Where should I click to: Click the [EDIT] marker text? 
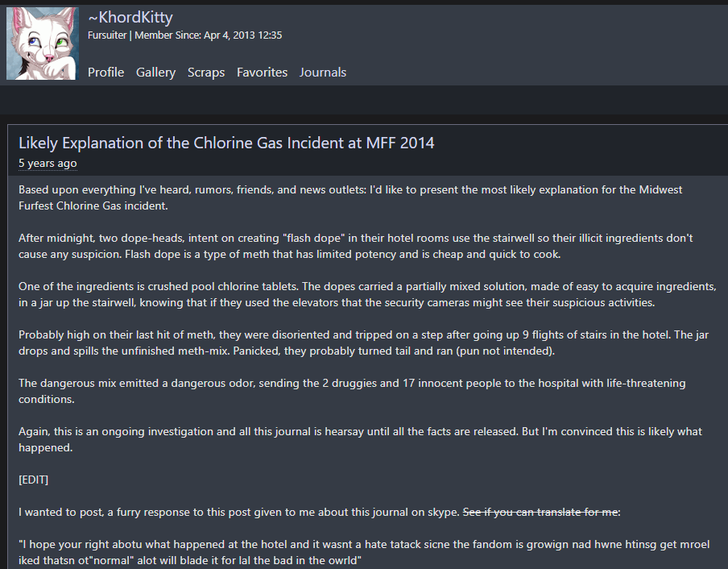[x=33, y=480]
